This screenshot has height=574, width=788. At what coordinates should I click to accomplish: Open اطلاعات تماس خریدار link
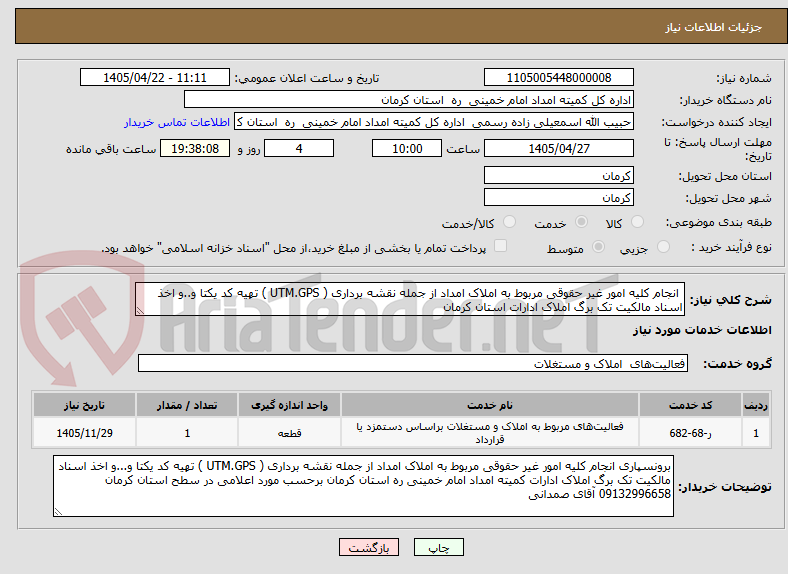tap(177, 122)
